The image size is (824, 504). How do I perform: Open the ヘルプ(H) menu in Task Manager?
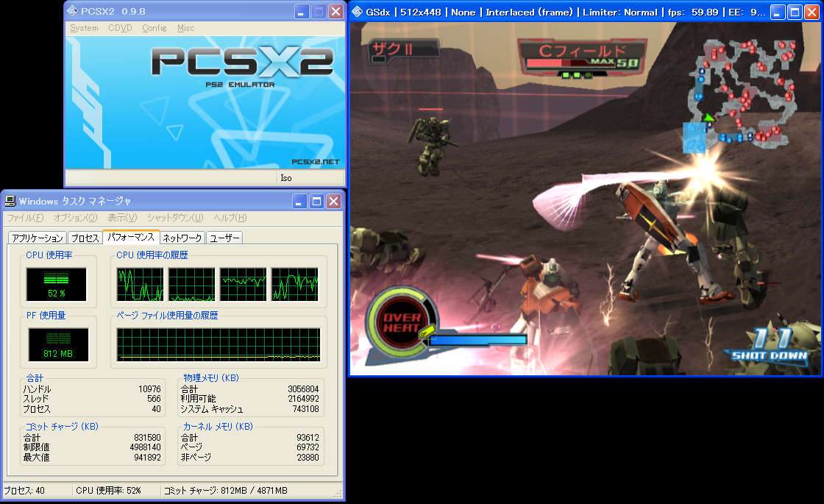click(x=230, y=218)
